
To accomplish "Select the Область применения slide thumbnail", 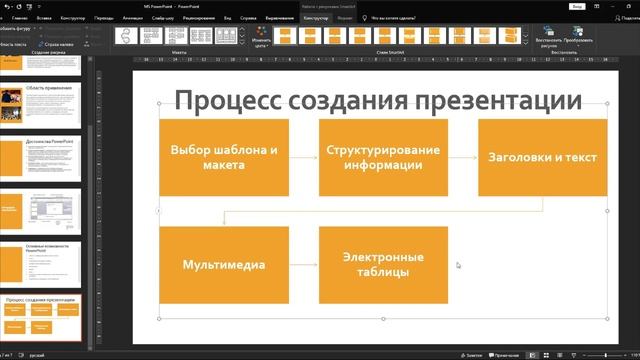I will click(40, 106).
